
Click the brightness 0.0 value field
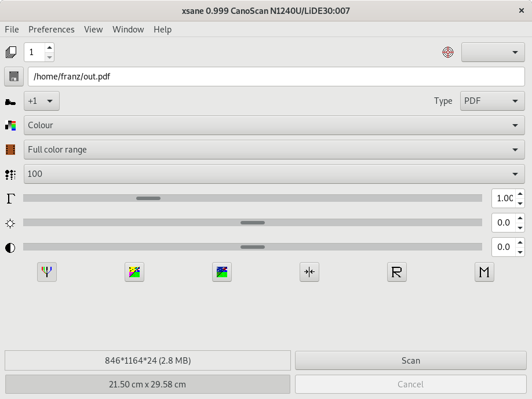pyautogui.click(x=504, y=223)
